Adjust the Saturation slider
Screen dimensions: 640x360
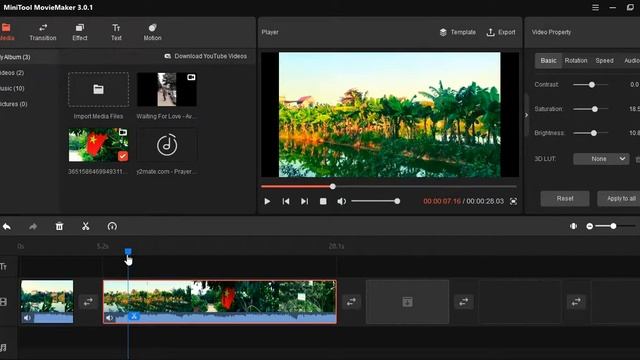pyautogui.click(x=590, y=109)
